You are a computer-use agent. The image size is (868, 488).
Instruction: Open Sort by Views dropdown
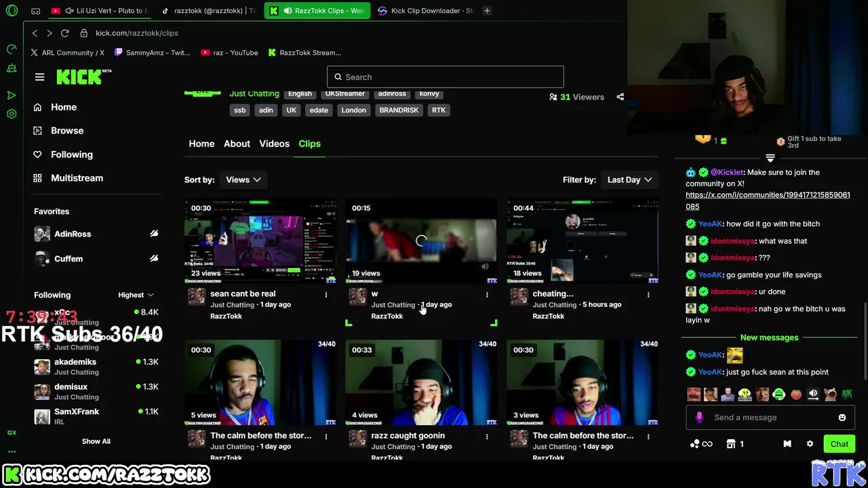click(243, 180)
